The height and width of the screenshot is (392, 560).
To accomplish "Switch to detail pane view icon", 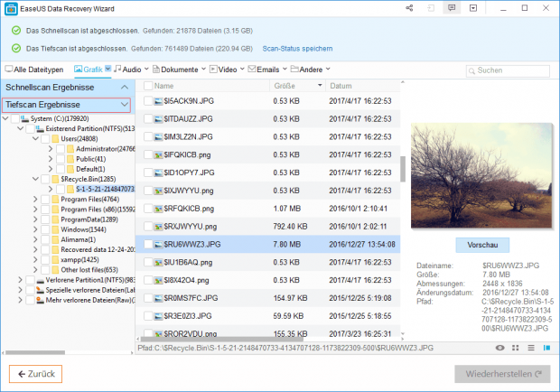I will 546,348.
